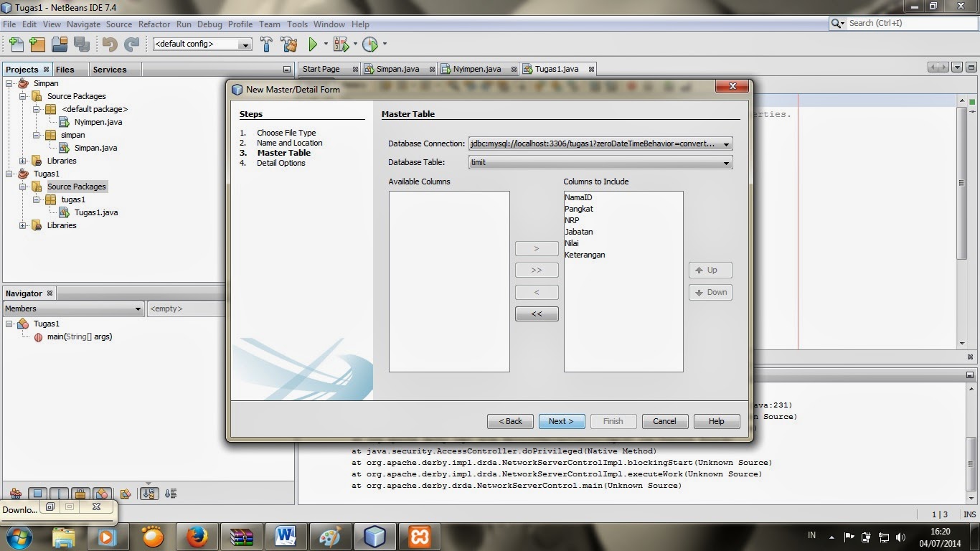980x551 pixels.
Task: Open the Database Connection dropdown
Action: pyautogui.click(x=600, y=143)
